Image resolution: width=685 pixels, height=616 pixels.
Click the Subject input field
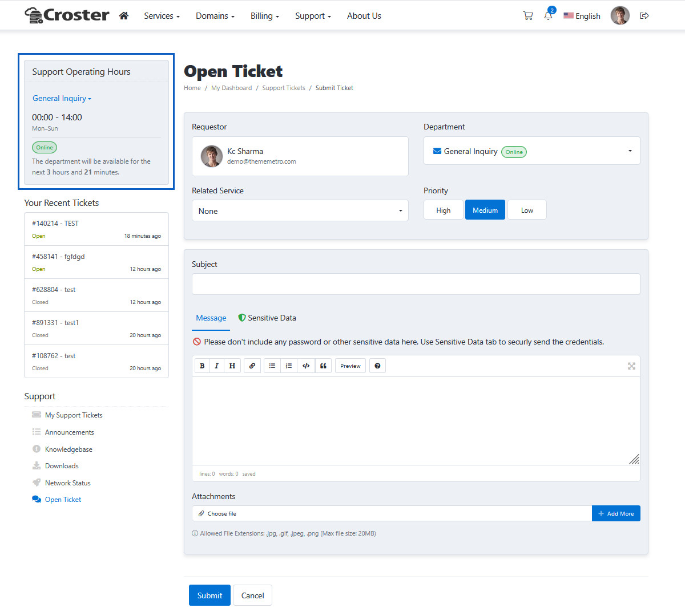[x=416, y=284]
